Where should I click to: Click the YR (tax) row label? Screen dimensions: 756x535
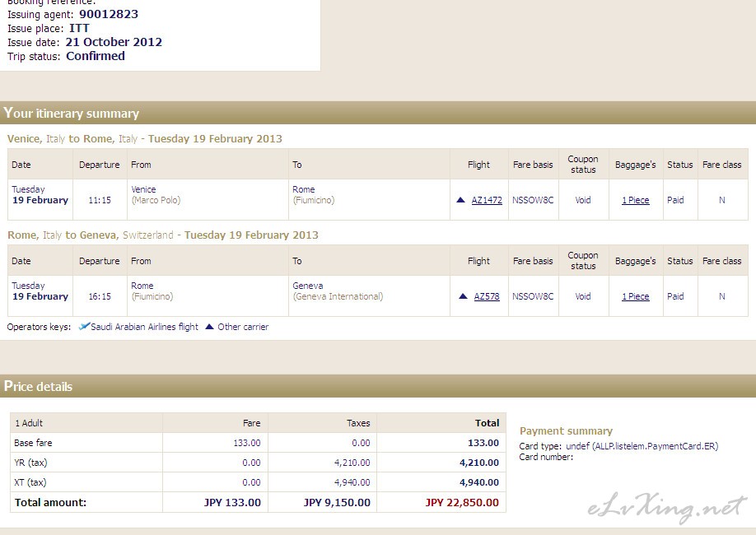point(30,463)
